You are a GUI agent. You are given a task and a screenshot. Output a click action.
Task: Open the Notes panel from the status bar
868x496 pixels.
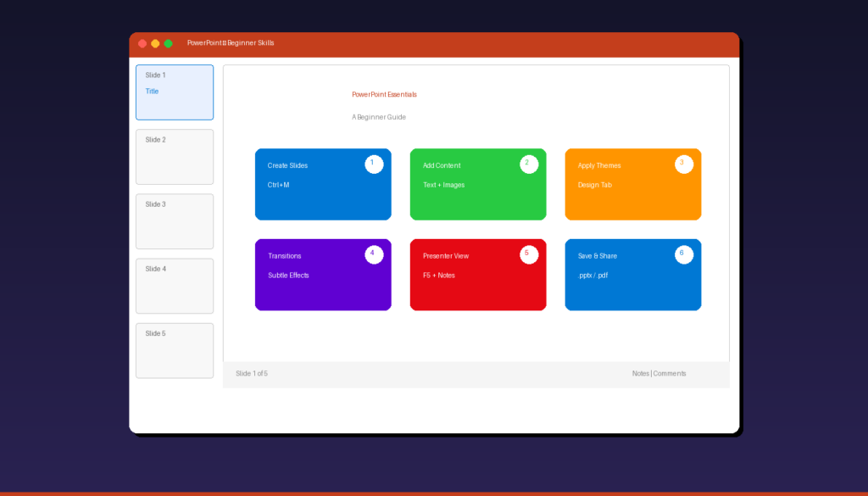coord(641,373)
